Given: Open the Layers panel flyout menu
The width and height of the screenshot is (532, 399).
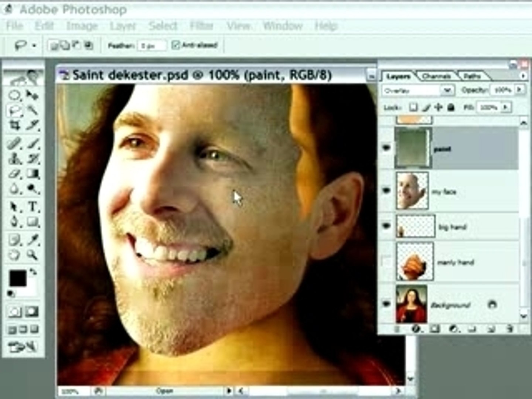Looking at the screenshot, I should click(523, 76).
